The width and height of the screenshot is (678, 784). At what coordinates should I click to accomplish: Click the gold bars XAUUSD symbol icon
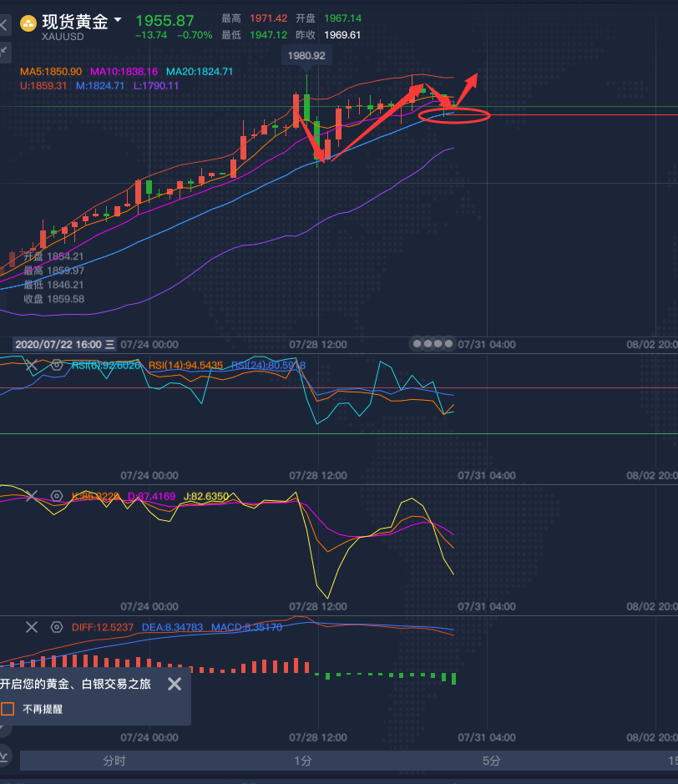(28, 23)
